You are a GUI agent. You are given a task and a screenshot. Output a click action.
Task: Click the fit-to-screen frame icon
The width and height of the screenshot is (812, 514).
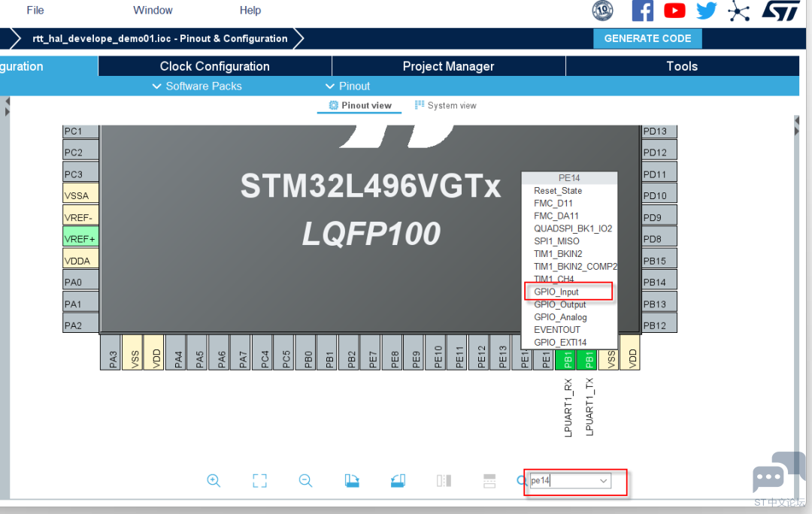point(259,481)
